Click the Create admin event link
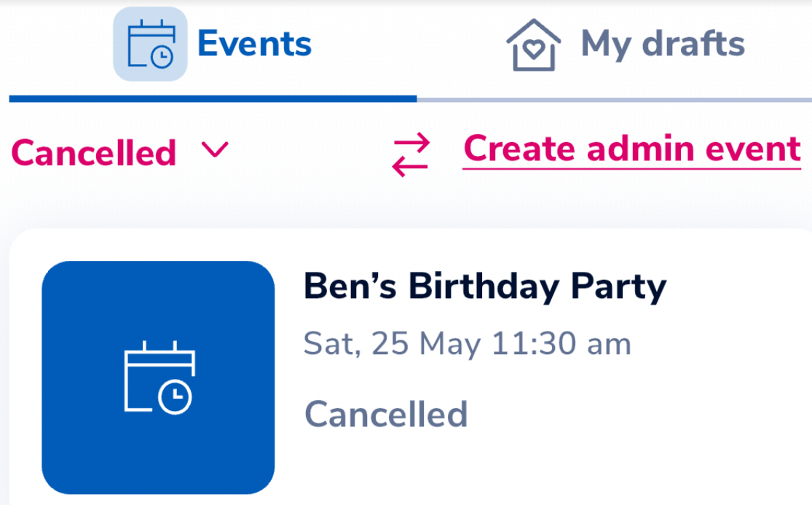812x505 pixels. pyautogui.click(x=631, y=149)
